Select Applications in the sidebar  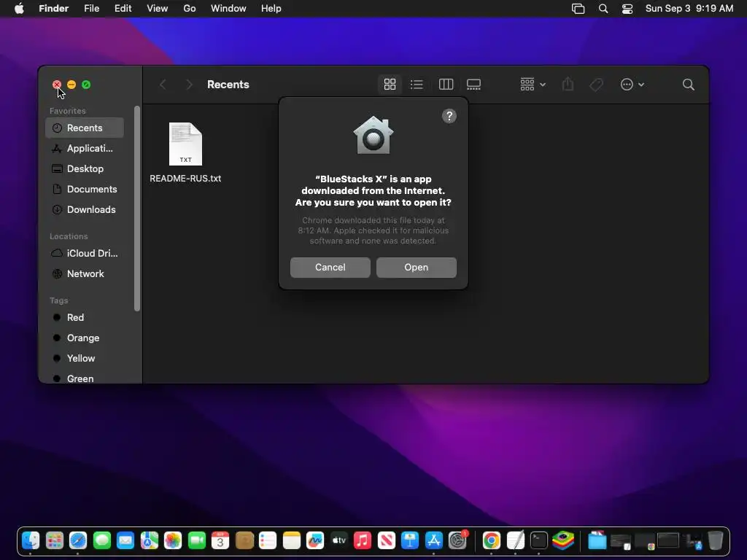pyautogui.click(x=85, y=148)
